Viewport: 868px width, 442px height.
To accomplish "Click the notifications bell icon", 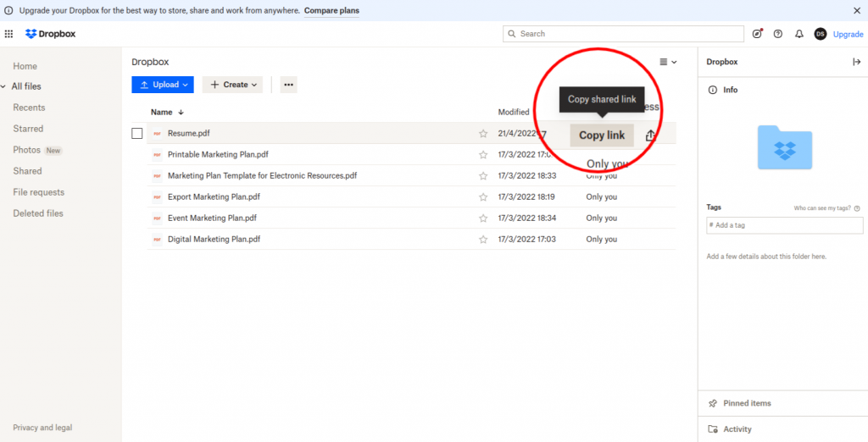I will [x=798, y=34].
